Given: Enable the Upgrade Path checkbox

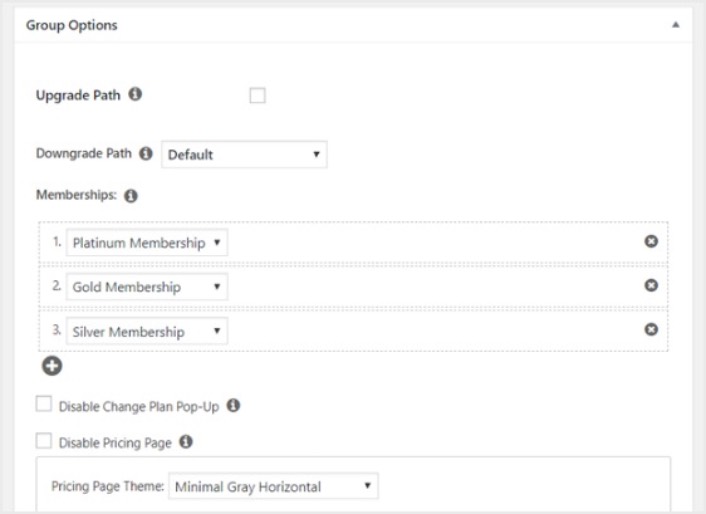Looking at the screenshot, I should (x=257, y=96).
